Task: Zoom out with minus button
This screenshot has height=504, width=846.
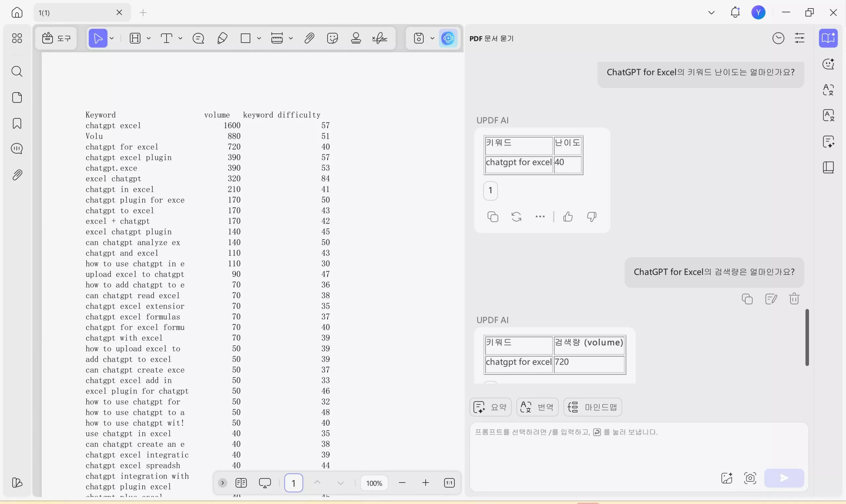Action: (x=402, y=483)
